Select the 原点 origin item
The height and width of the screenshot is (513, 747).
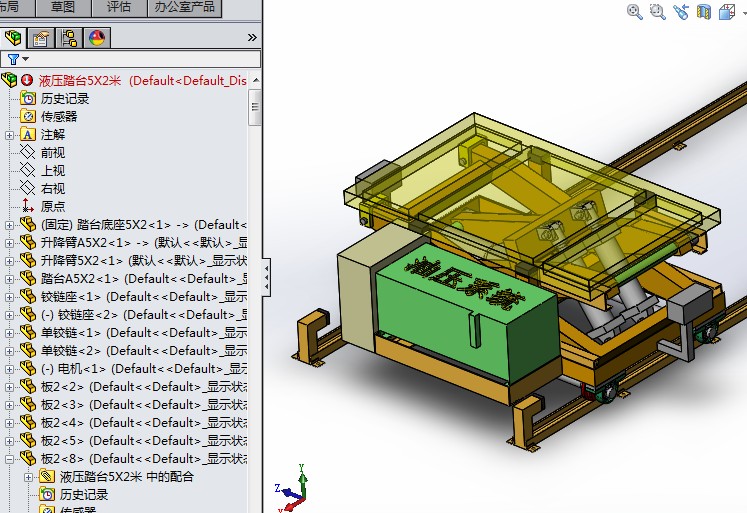[53, 207]
